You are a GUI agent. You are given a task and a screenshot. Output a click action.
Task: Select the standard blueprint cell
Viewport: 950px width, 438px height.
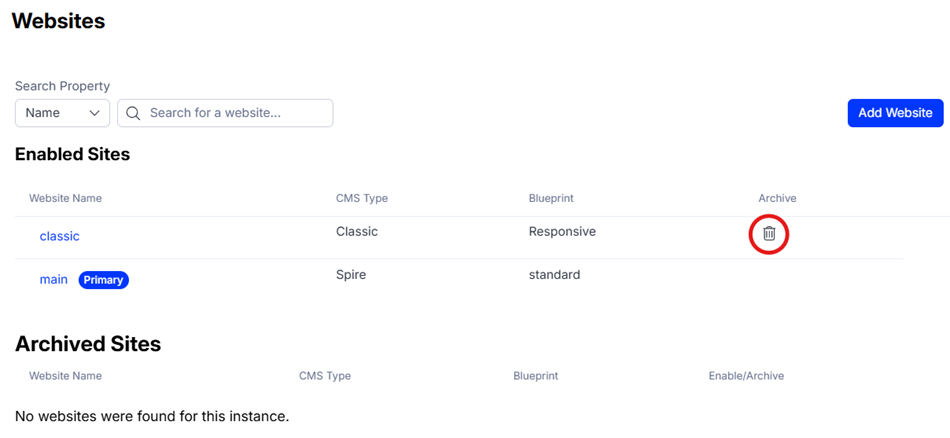click(554, 274)
